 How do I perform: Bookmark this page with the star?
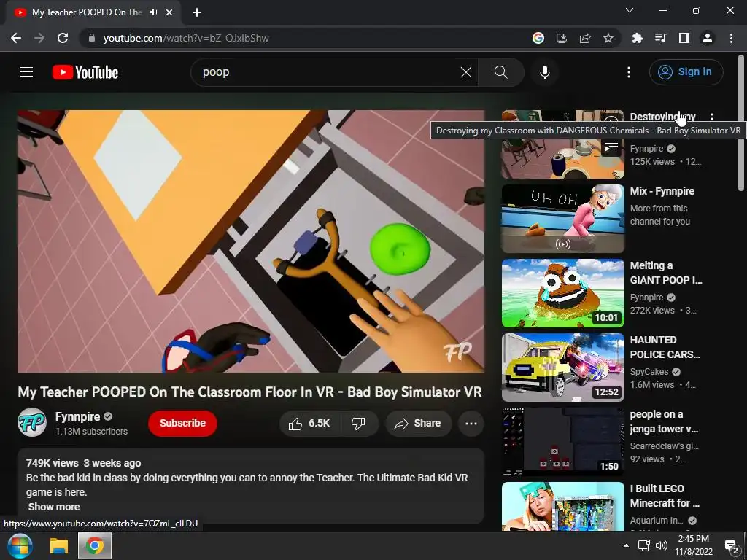tap(608, 38)
